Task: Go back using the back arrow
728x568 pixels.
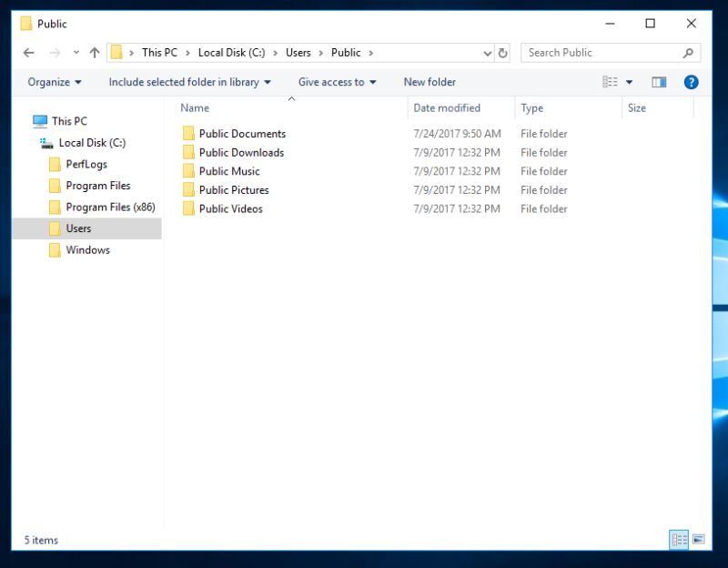Action: pos(28,52)
